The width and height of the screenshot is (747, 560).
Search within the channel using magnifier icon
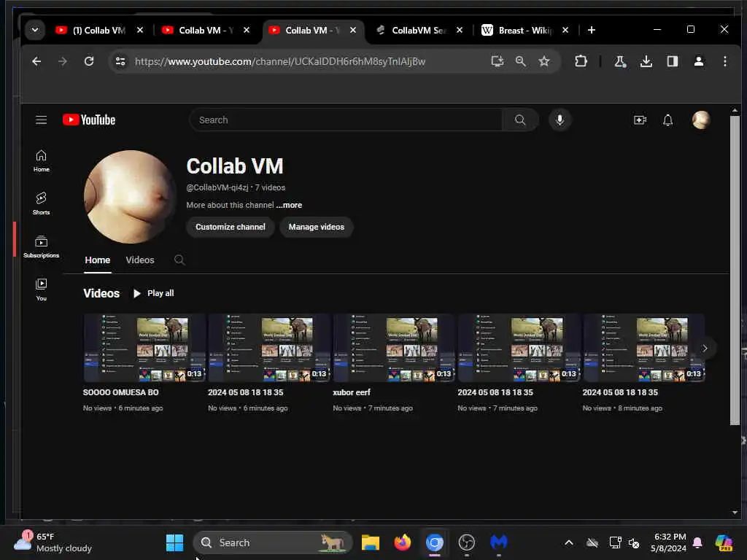click(x=179, y=260)
